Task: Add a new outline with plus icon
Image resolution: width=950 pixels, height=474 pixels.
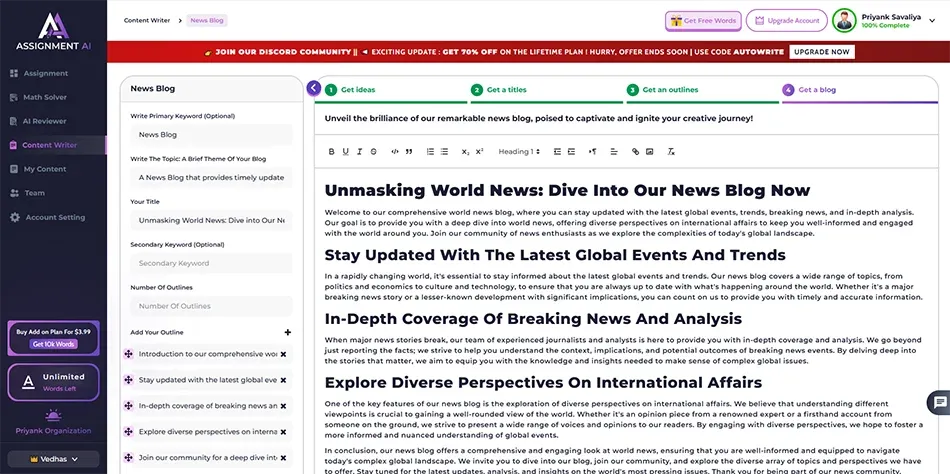Action: click(288, 332)
